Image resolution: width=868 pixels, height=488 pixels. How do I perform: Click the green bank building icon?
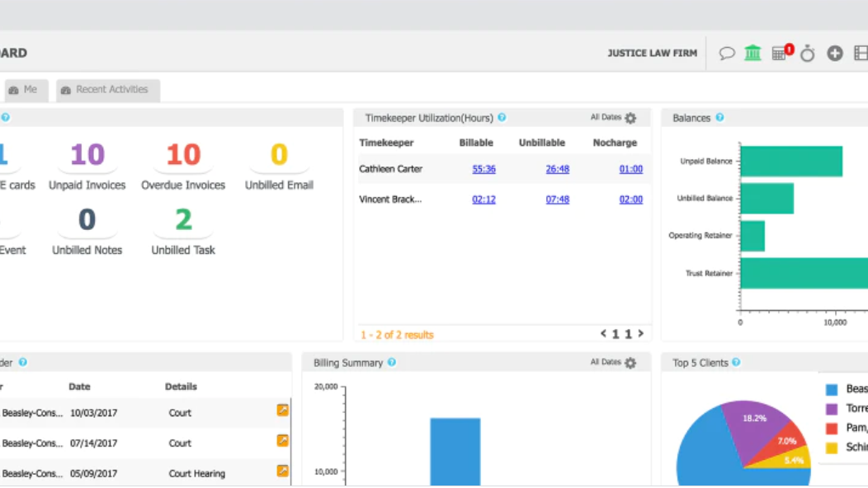752,53
